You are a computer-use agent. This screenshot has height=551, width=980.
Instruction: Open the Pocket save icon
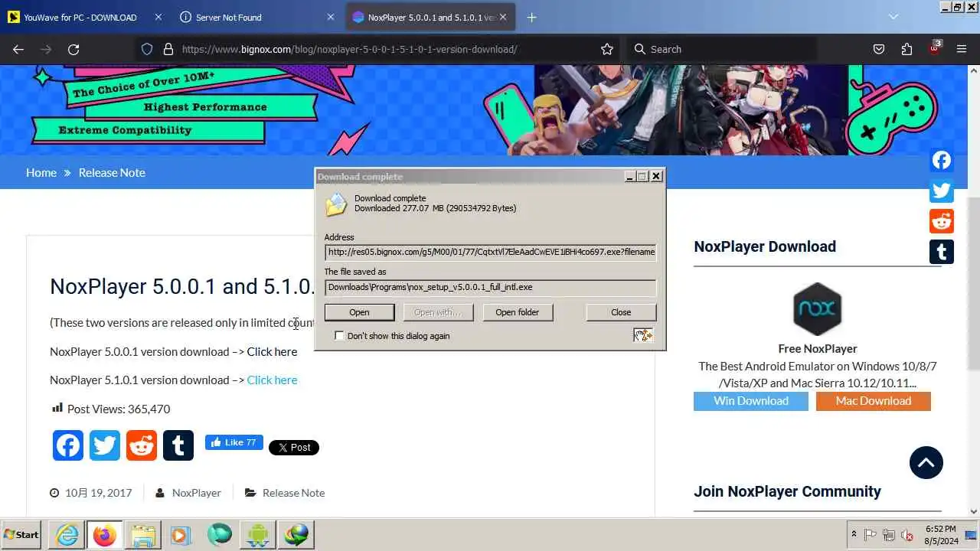(879, 49)
